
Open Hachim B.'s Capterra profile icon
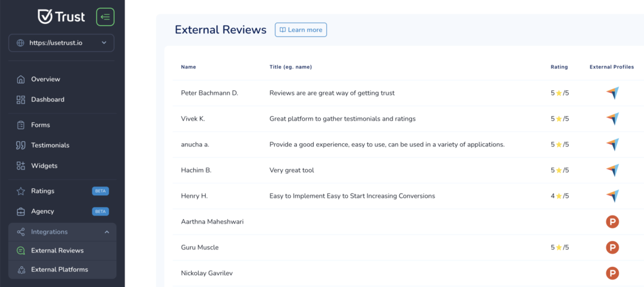click(613, 170)
